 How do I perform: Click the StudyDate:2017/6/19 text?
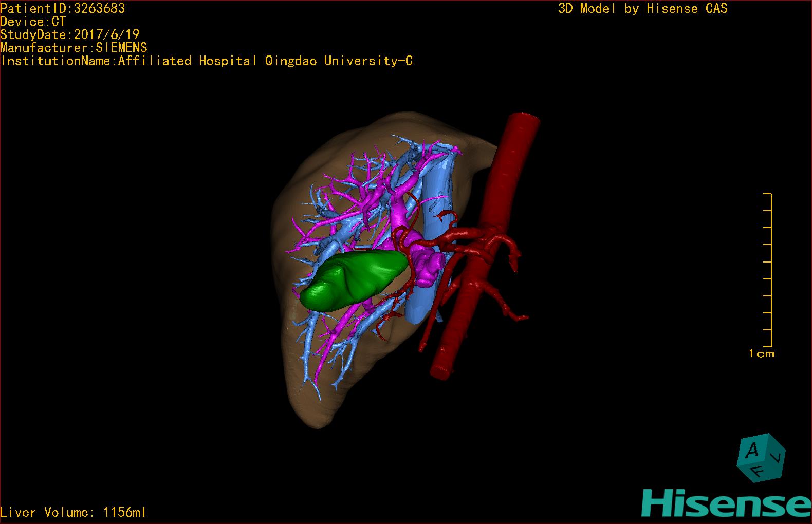coord(70,34)
